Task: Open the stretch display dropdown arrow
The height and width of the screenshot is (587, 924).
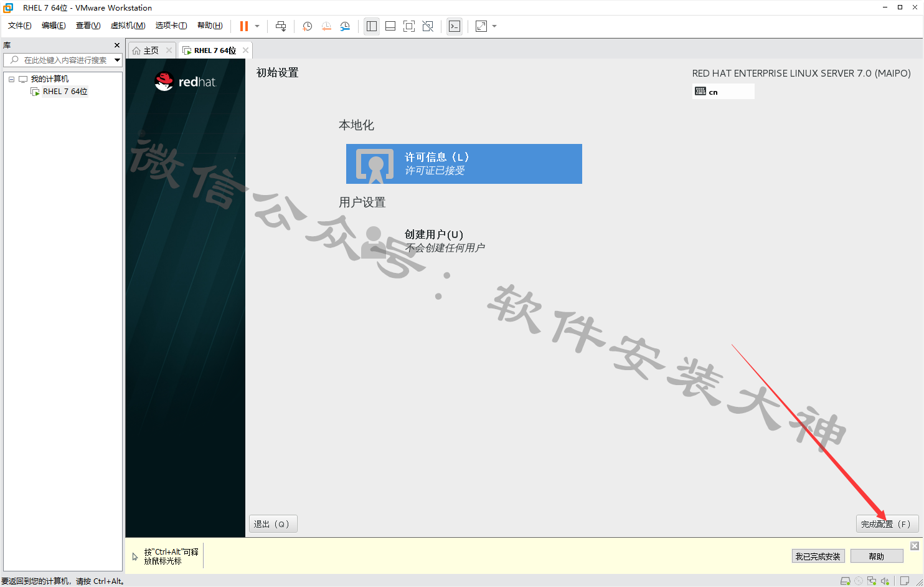Action: pyautogui.click(x=494, y=26)
